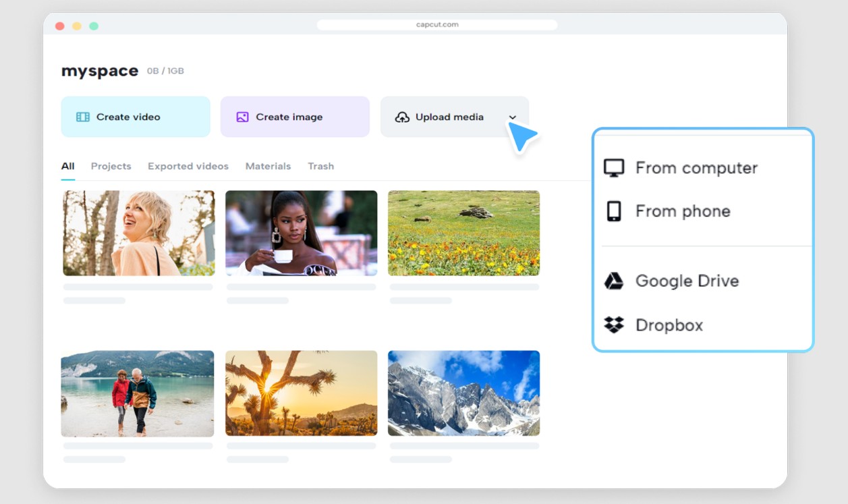Switch to the Projects tab
848x504 pixels.
[111, 166]
